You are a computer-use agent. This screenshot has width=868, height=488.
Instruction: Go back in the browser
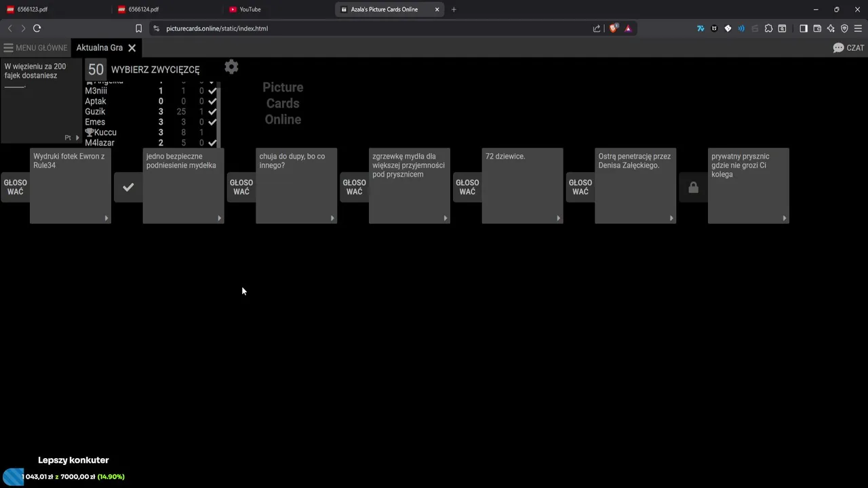click(9, 28)
